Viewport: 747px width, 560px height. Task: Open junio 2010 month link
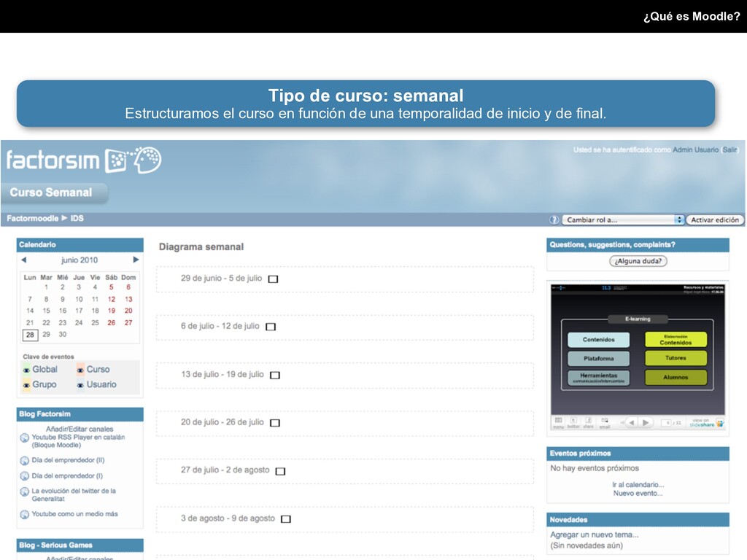(x=80, y=260)
